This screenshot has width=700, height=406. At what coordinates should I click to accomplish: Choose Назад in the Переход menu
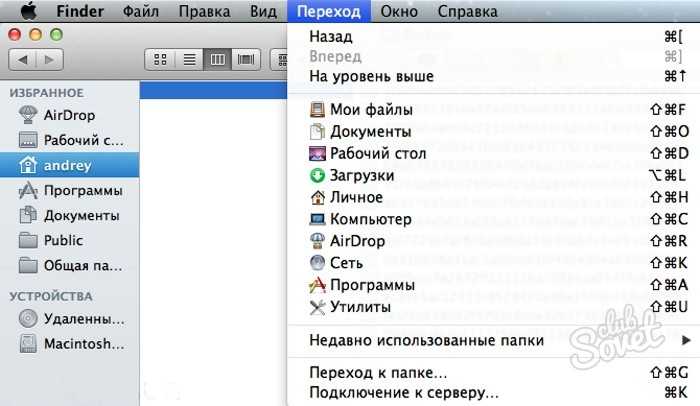click(493, 37)
